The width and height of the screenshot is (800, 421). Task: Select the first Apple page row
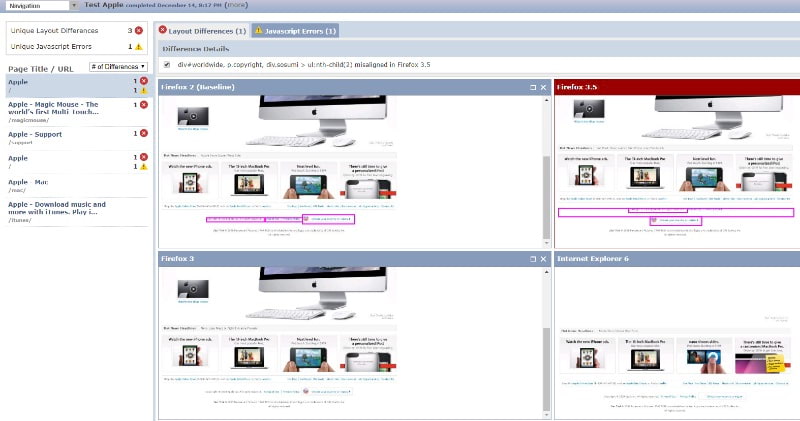coord(79,86)
